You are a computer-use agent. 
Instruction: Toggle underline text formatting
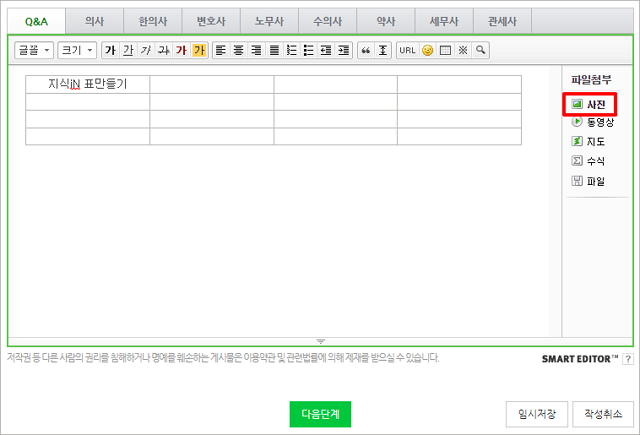pyautogui.click(x=128, y=50)
